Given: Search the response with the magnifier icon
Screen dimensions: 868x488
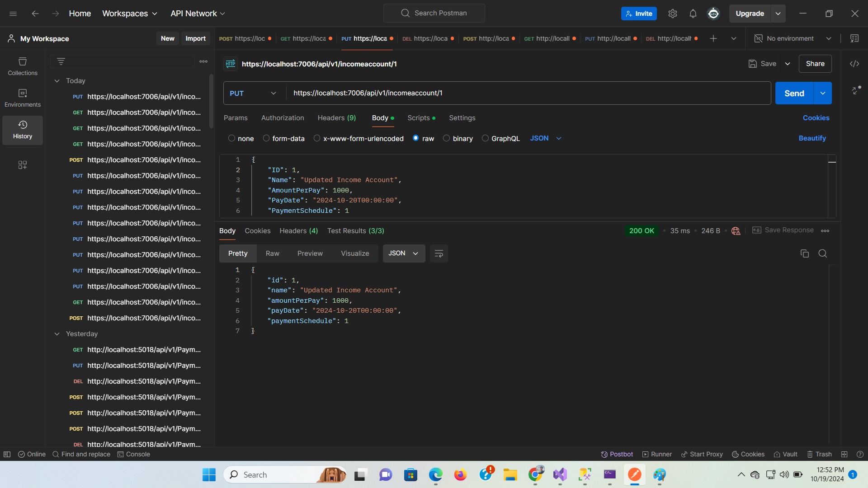Looking at the screenshot, I should tap(822, 253).
